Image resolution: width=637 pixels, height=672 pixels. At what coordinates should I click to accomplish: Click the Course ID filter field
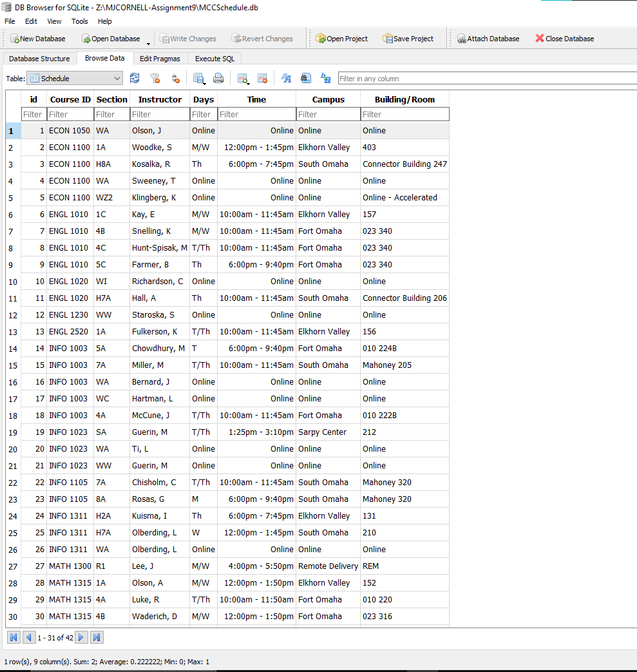pyautogui.click(x=70, y=114)
